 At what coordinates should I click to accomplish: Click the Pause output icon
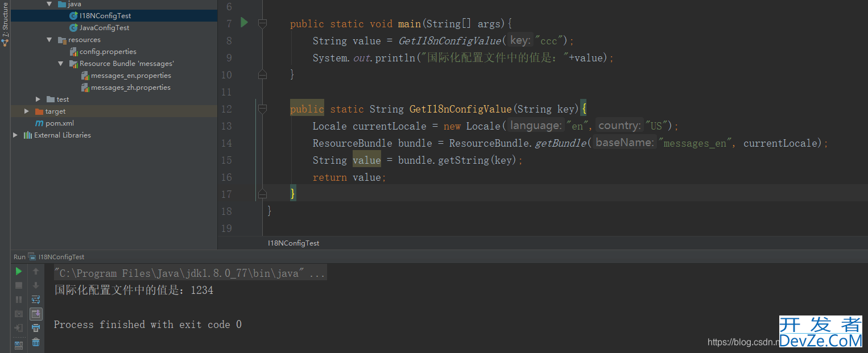pos(19,300)
